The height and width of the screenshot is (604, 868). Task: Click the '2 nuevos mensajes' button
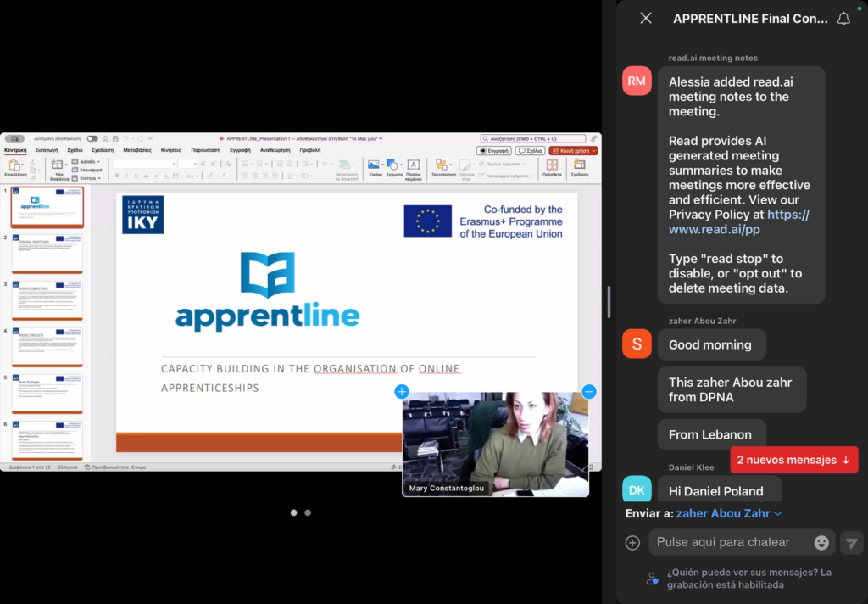pyautogui.click(x=793, y=460)
